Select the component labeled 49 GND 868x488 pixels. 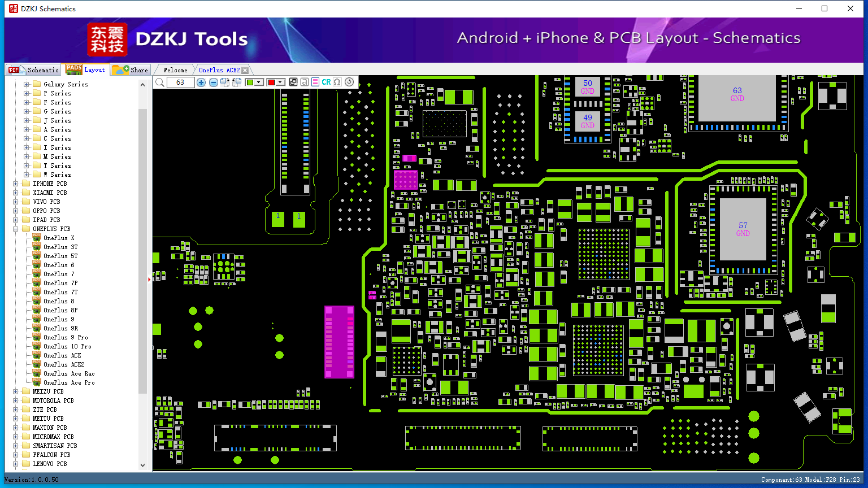(x=588, y=121)
